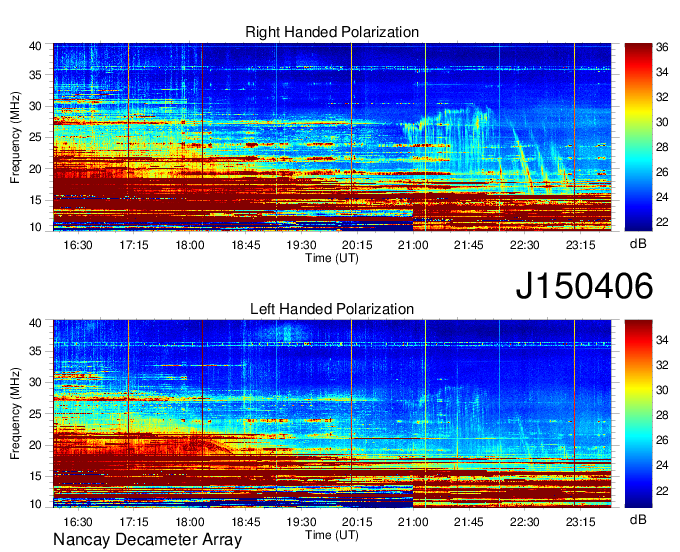Click the "Left Handed Polarization" title
680x552 pixels.
point(332,309)
